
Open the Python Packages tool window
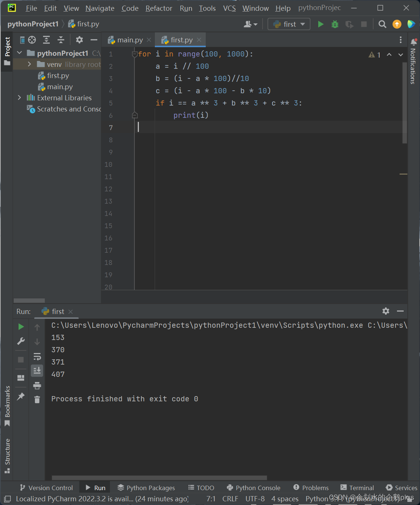(146, 488)
